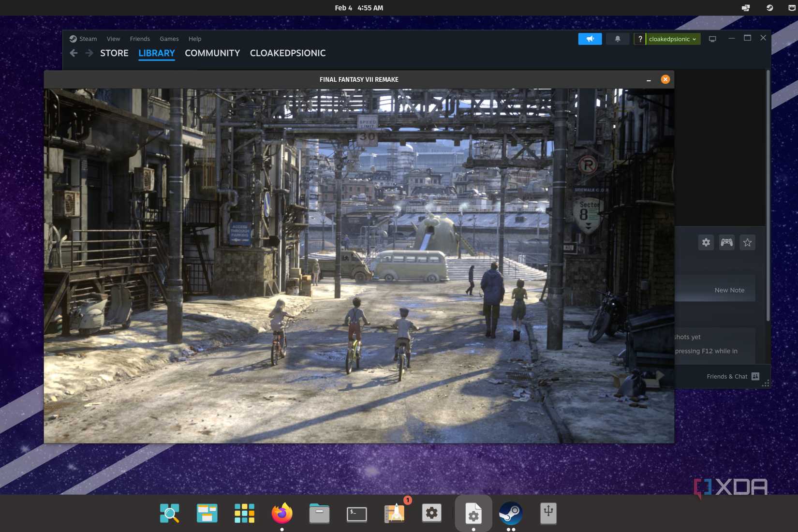Open controller layout gamepad icon
The height and width of the screenshot is (532, 798).
(x=726, y=242)
